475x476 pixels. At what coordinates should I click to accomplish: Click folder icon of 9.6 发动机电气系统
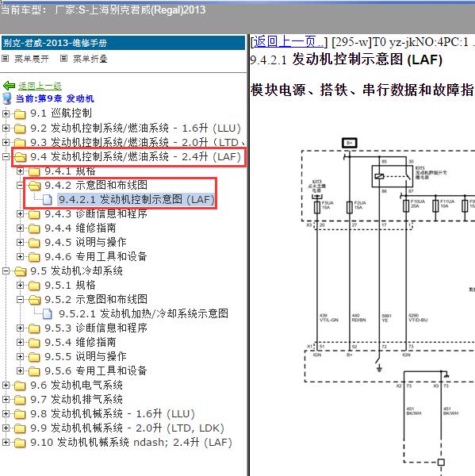(x=20, y=386)
